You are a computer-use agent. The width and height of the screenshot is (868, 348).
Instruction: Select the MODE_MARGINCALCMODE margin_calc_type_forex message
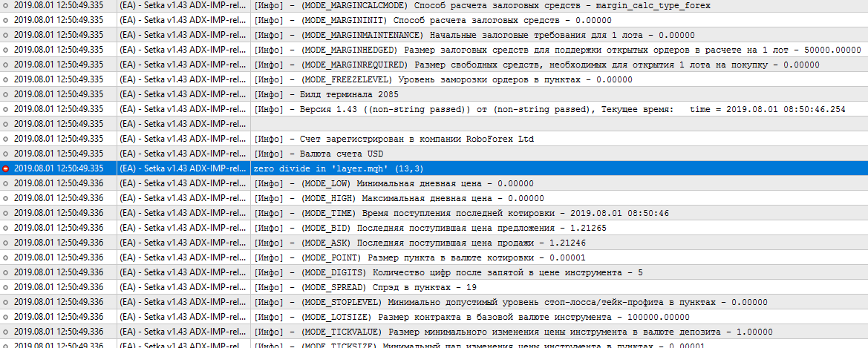(x=482, y=5)
